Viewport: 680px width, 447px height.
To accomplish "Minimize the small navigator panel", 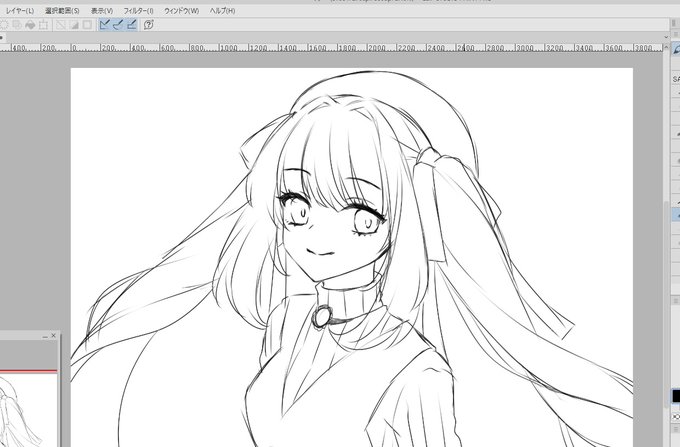I will [x=45, y=336].
